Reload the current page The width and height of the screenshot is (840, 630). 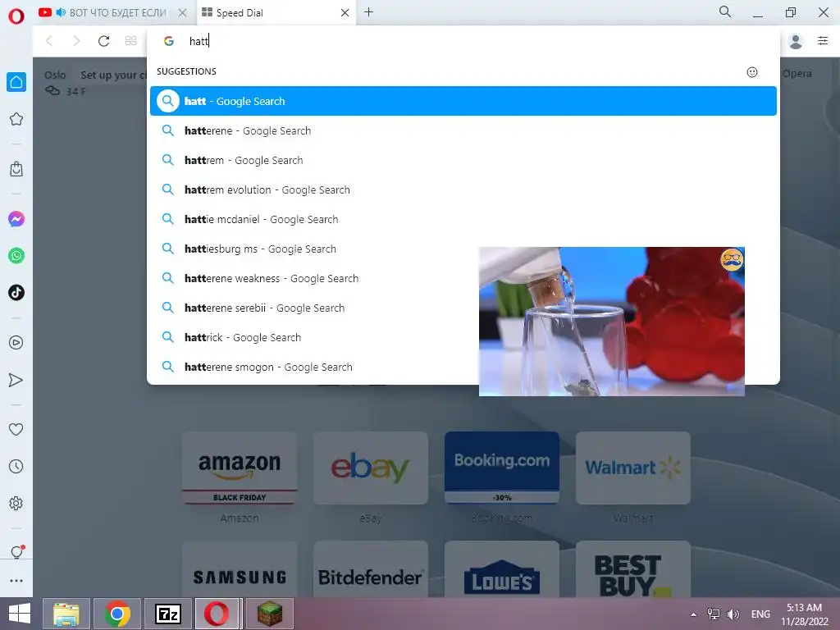pyautogui.click(x=103, y=41)
